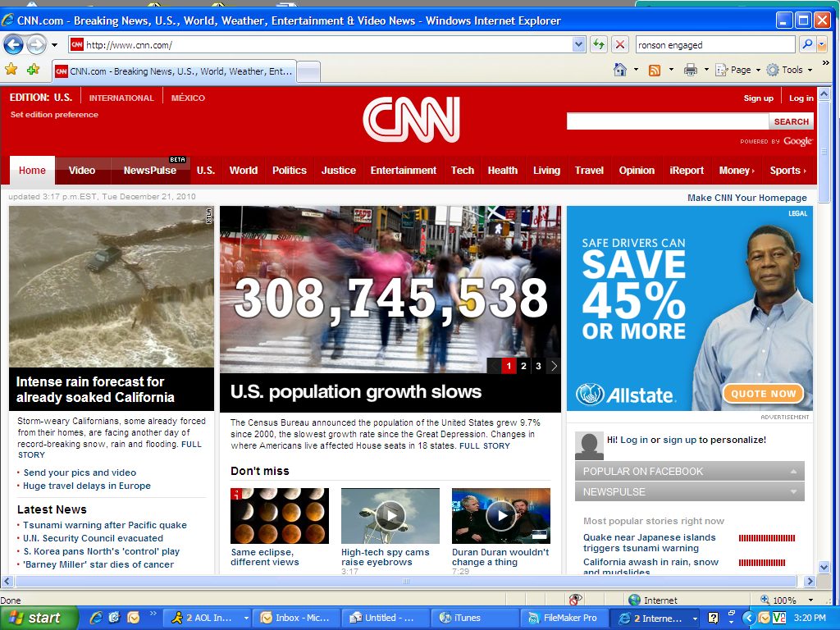Click the Internet zone globe in status bar
Screen dimensions: 840x630
pyautogui.click(x=634, y=600)
